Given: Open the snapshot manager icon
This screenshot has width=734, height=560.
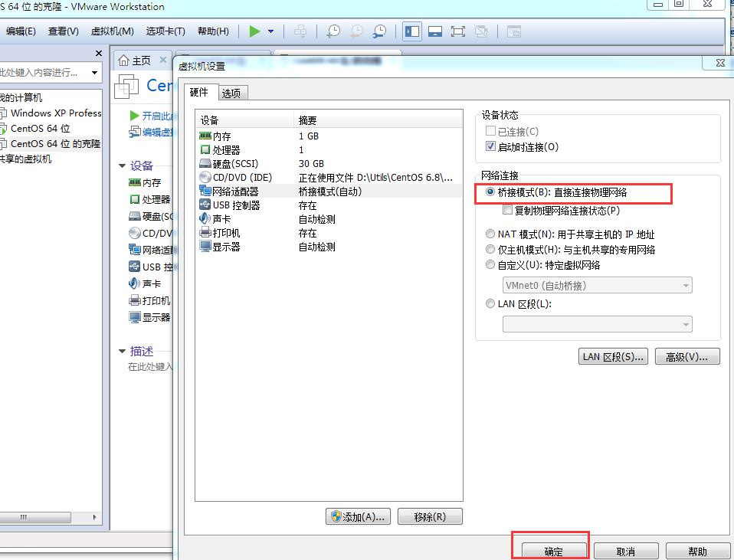Looking at the screenshot, I should coord(379,31).
